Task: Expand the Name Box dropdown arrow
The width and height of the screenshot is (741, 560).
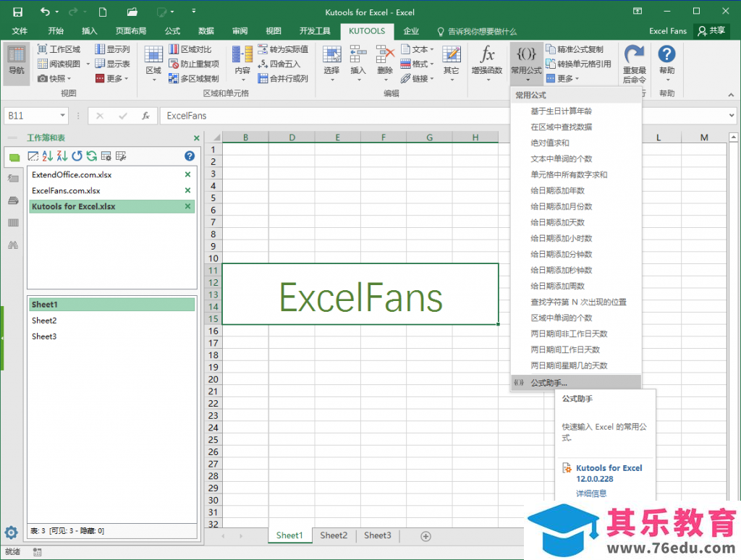Action: click(62, 115)
